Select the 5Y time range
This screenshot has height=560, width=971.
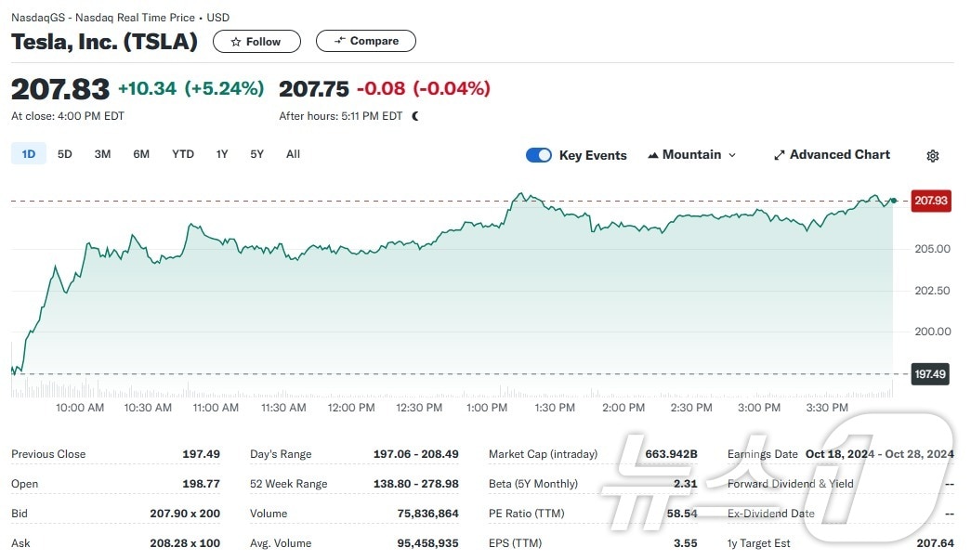257,154
